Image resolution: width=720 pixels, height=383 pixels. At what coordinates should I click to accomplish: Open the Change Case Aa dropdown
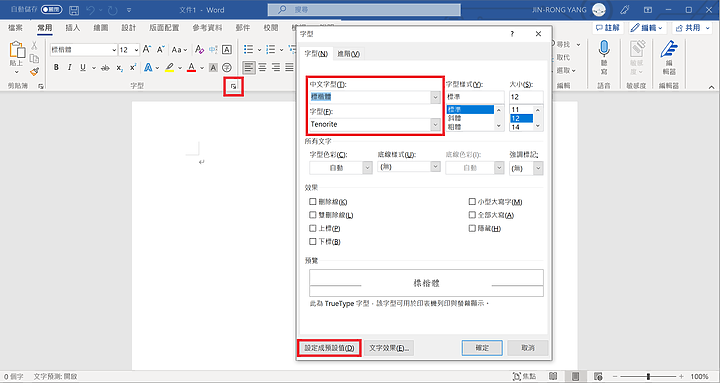pyautogui.click(x=180, y=50)
